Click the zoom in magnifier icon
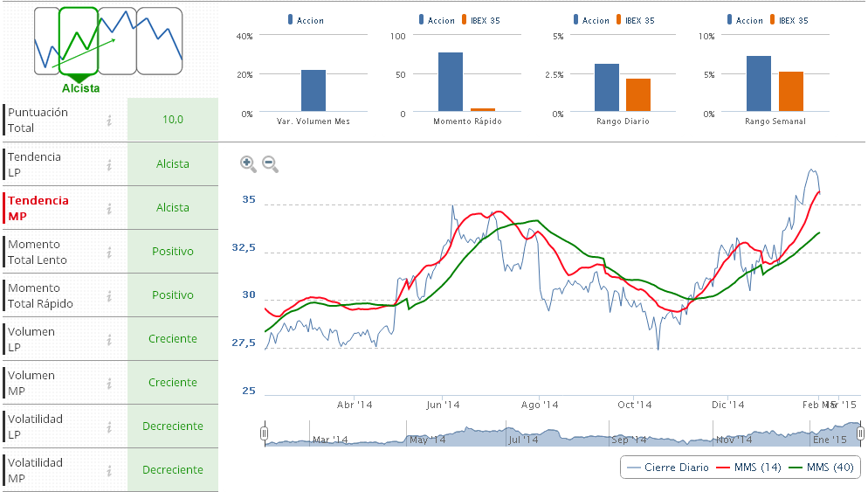 [x=247, y=163]
